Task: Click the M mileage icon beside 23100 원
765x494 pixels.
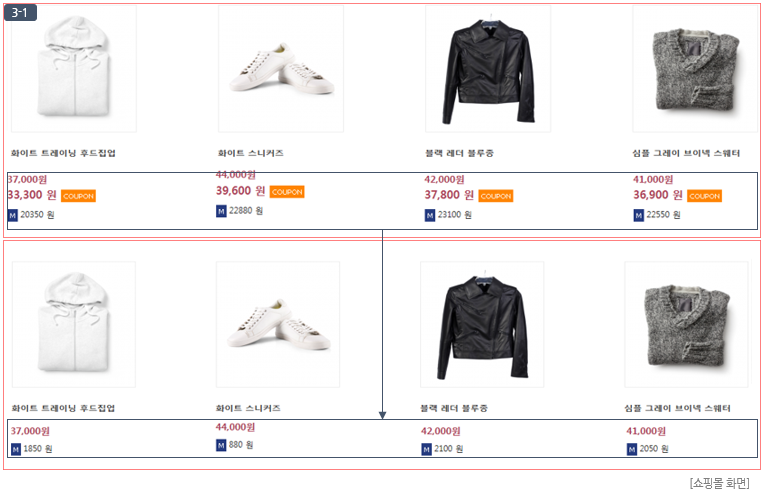Action: point(430,215)
